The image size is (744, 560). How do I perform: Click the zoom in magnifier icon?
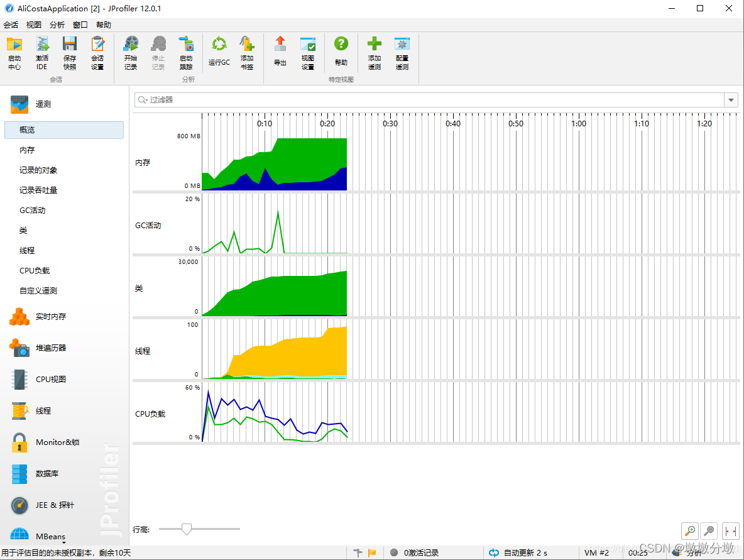tap(689, 531)
